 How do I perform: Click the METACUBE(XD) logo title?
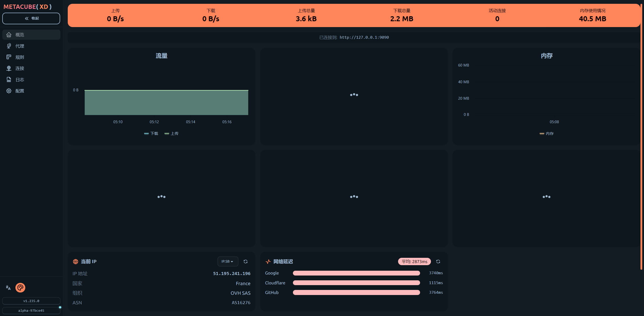coord(28,7)
